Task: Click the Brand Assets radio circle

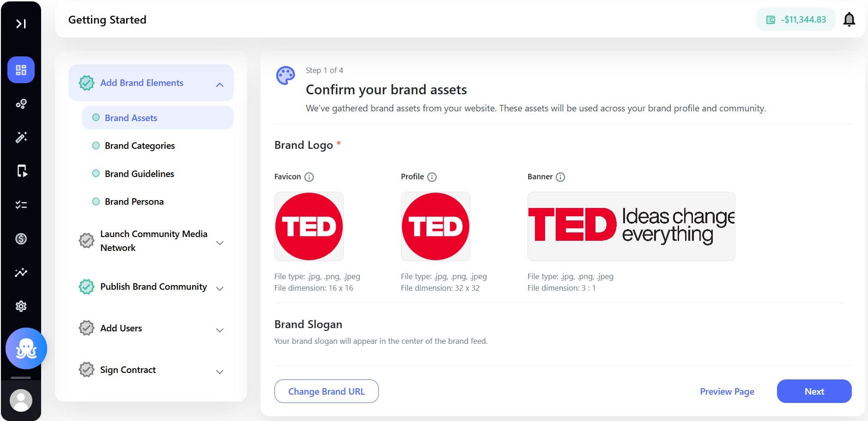Action: coord(96,118)
